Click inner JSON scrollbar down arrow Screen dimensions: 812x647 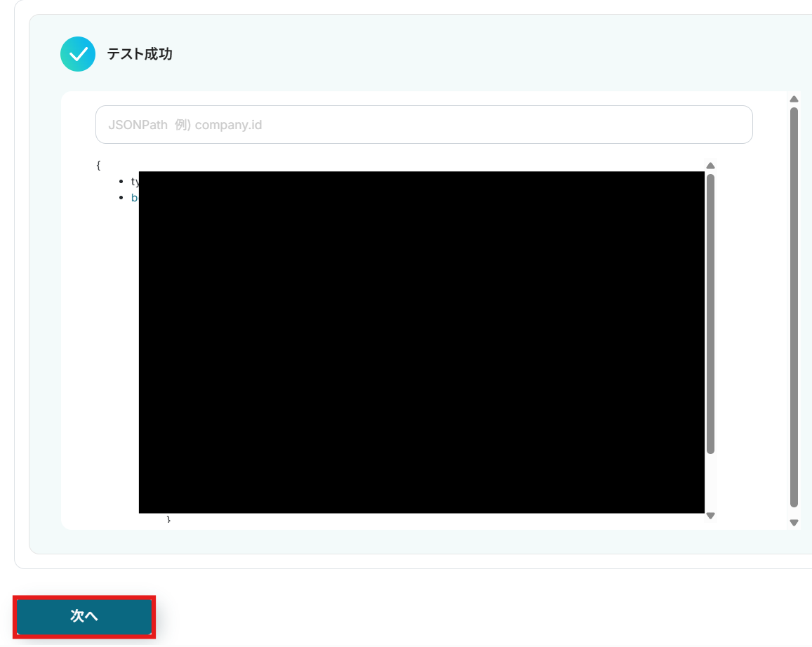click(710, 516)
